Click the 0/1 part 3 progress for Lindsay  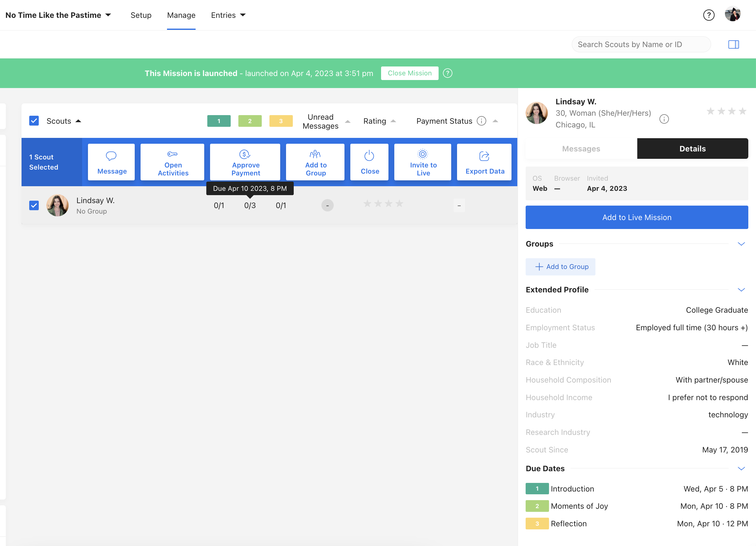coord(281,206)
